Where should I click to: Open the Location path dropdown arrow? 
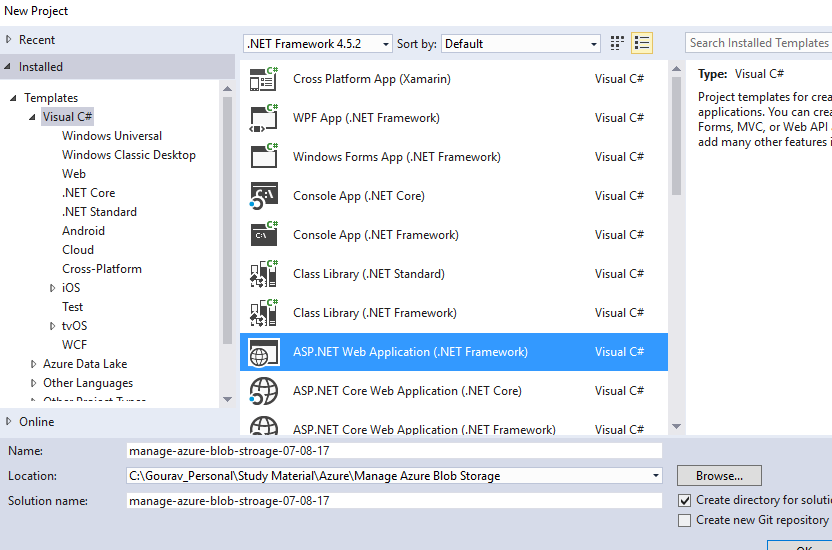coord(656,476)
